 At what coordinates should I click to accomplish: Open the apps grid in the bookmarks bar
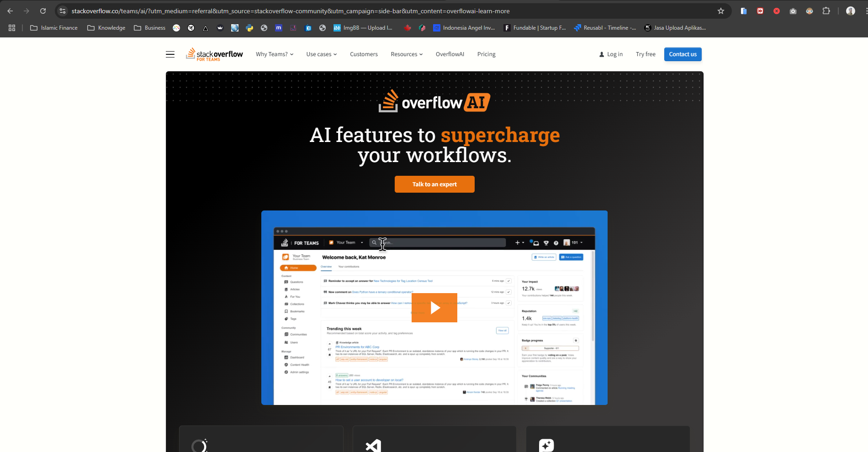point(12,28)
